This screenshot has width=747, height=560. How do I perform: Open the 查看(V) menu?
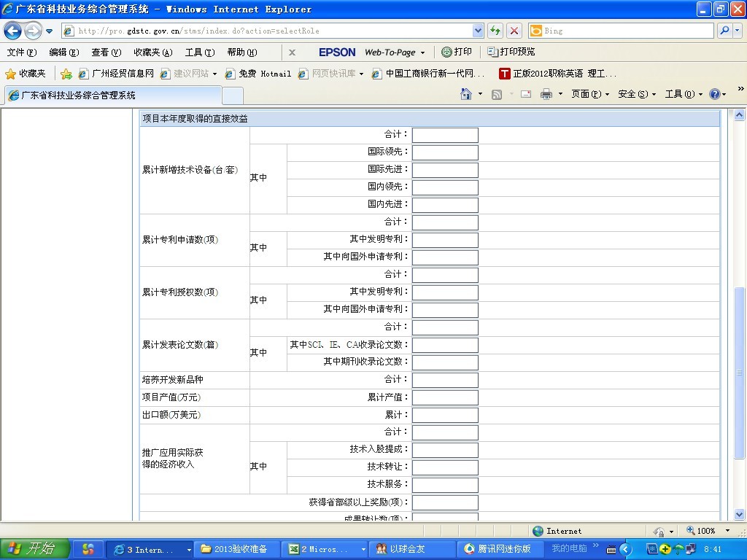point(107,52)
